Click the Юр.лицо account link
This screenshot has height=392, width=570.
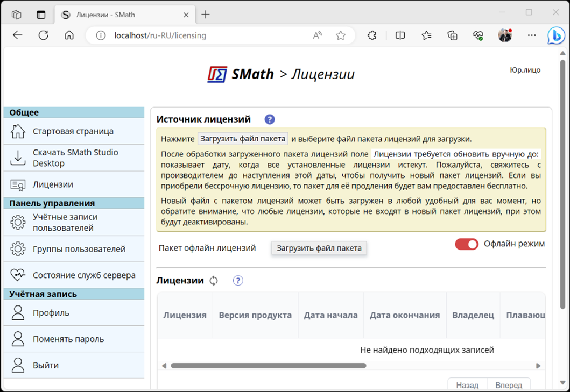click(x=525, y=70)
